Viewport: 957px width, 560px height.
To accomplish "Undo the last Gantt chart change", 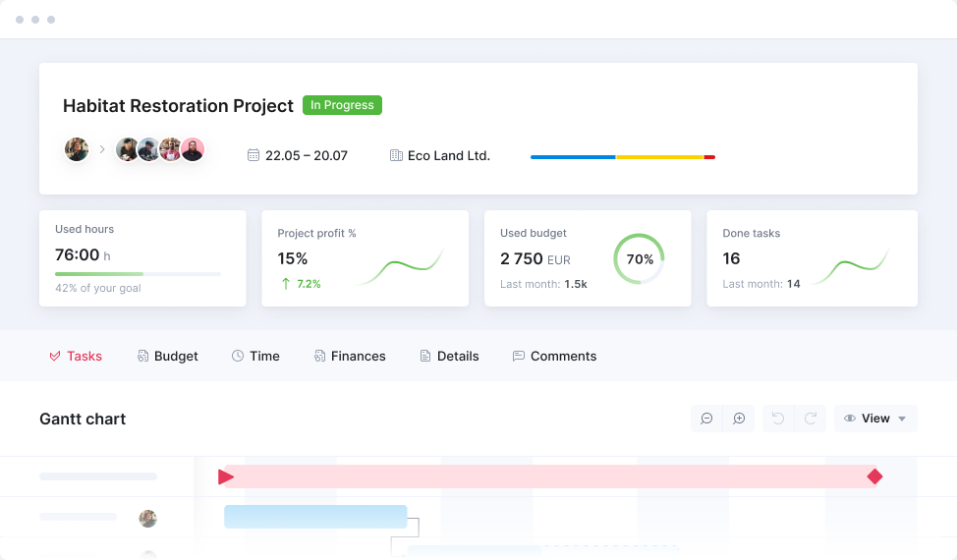I will point(778,419).
